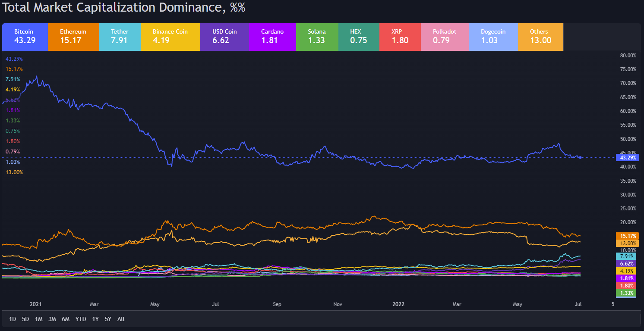Toggle the USD Coin legend tile

click(225, 37)
